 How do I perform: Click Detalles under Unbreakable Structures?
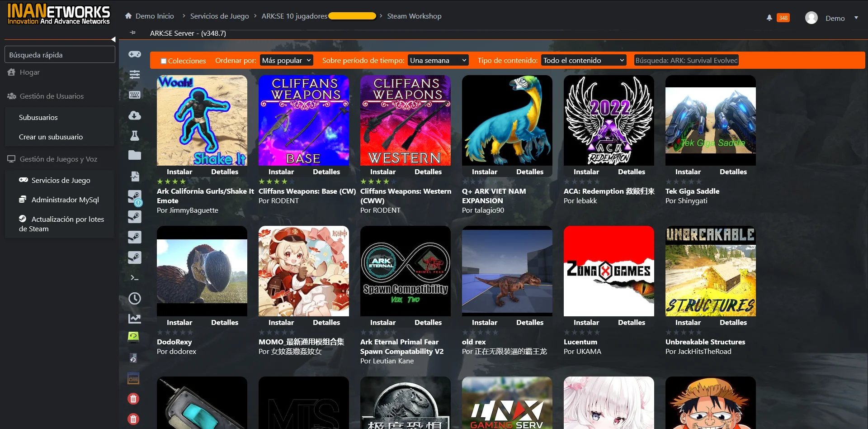(733, 323)
